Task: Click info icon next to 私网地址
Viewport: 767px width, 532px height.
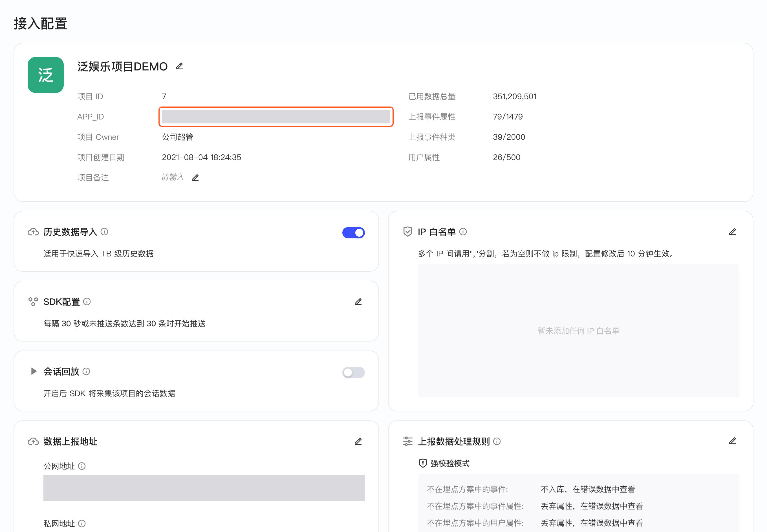Action: 82,523
